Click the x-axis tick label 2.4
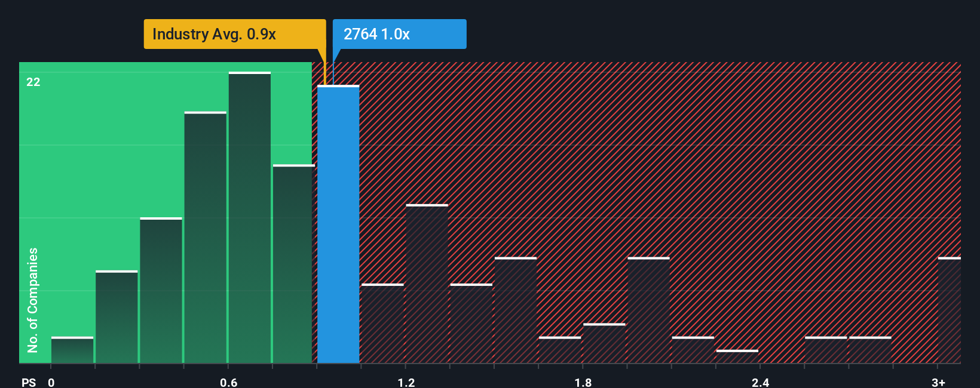This screenshot has width=980, height=388. click(x=760, y=382)
